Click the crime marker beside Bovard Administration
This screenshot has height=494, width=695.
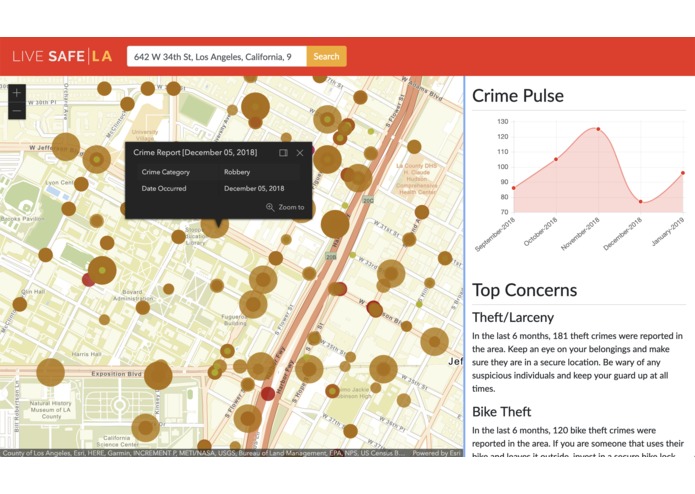pyautogui.click(x=143, y=307)
